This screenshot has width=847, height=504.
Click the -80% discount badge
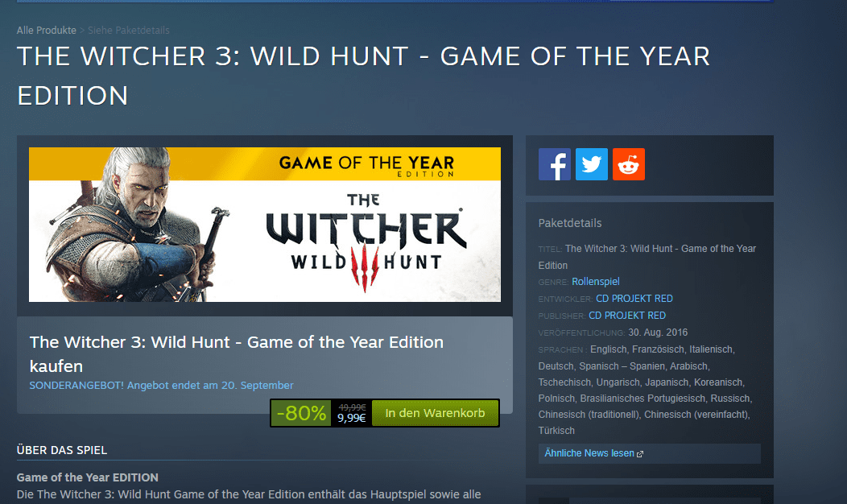(301, 413)
